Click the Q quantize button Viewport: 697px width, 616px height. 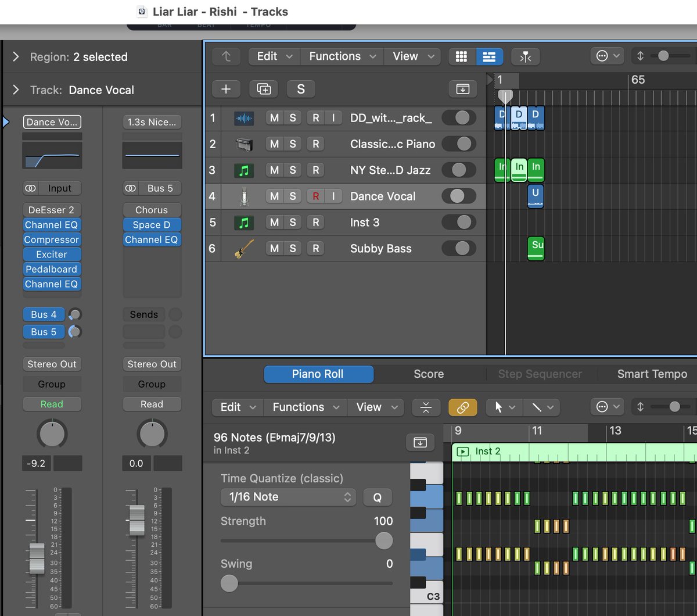pos(378,497)
